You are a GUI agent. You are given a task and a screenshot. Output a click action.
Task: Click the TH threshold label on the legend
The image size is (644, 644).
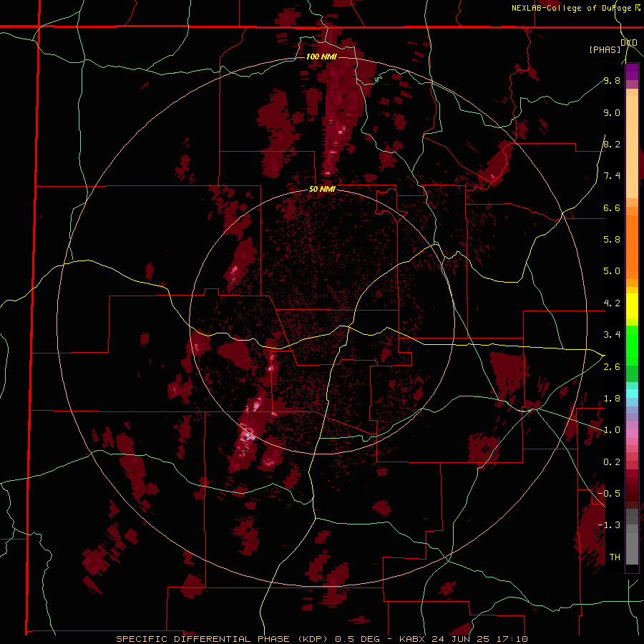pyautogui.click(x=615, y=557)
